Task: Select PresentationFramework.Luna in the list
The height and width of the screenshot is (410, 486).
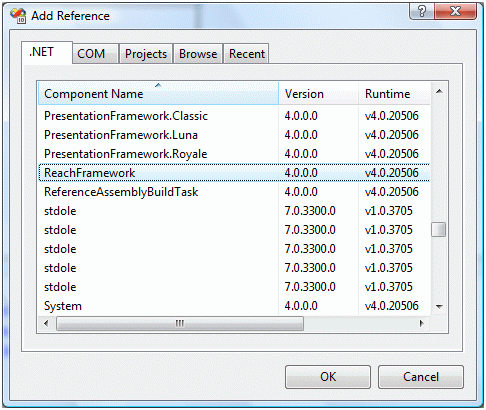Action: click(x=234, y=135)
